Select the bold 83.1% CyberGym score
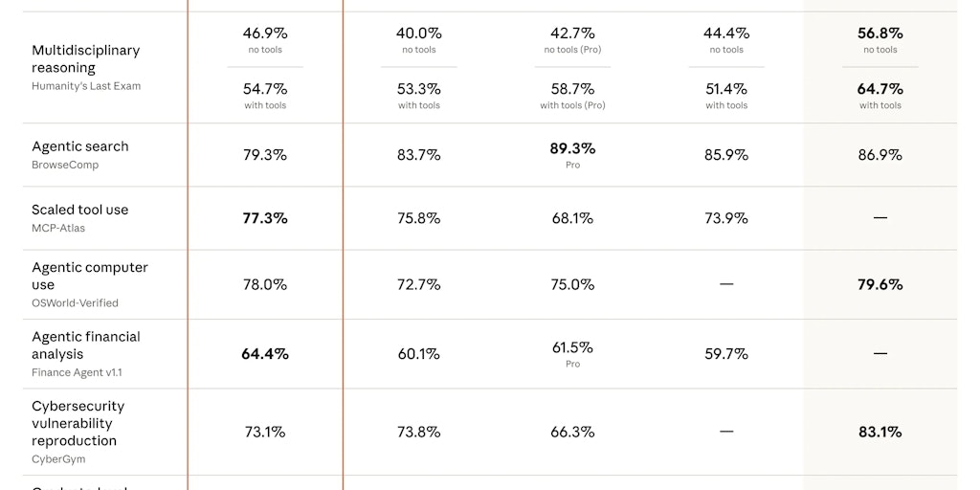This screenshot has height=490, width=980. (x=880, y=432)
